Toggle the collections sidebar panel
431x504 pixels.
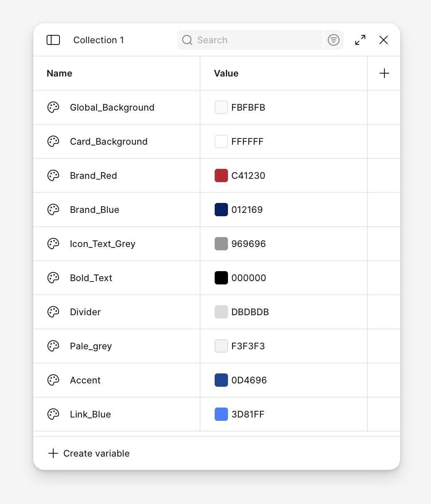pos(53,40)
